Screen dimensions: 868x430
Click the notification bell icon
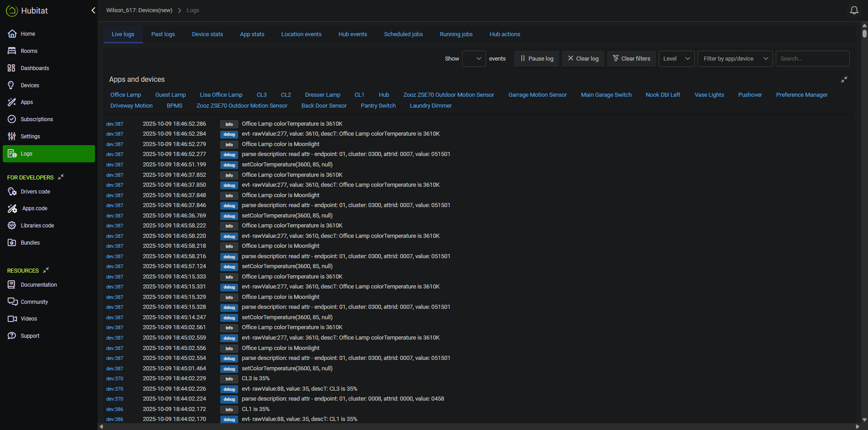[x=854, y=10]
